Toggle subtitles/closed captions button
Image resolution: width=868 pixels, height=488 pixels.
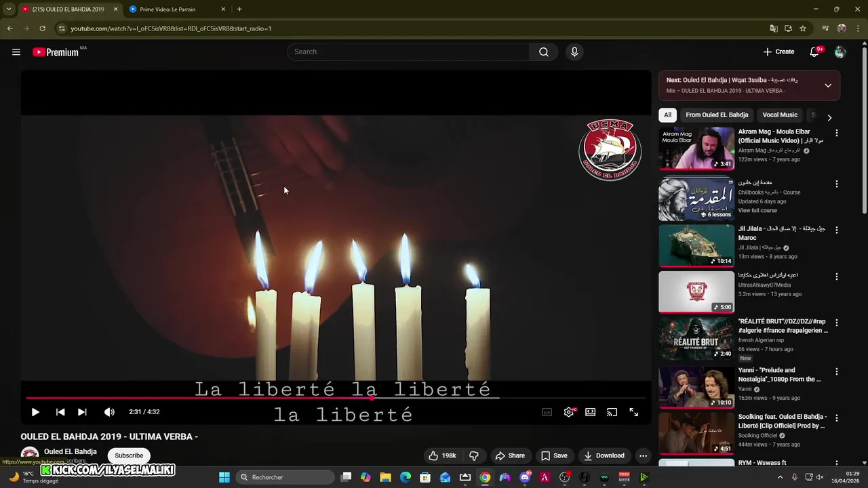pos(547,412)
